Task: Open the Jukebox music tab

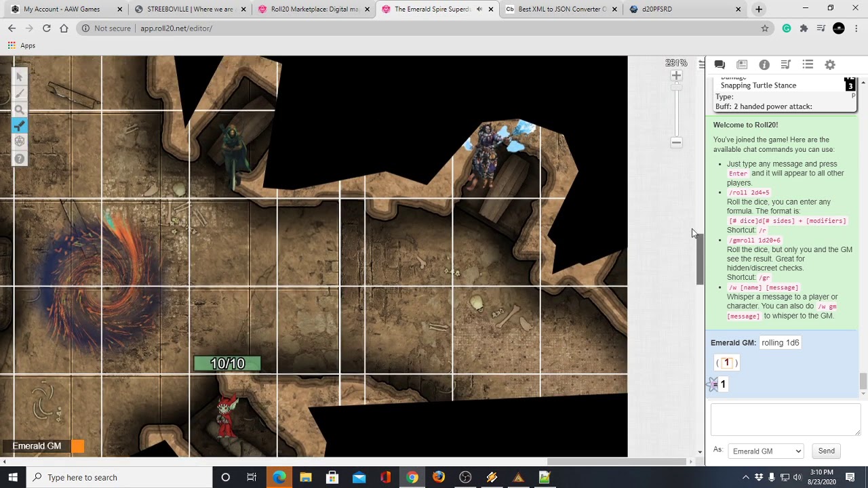Action: pos(786,64)
